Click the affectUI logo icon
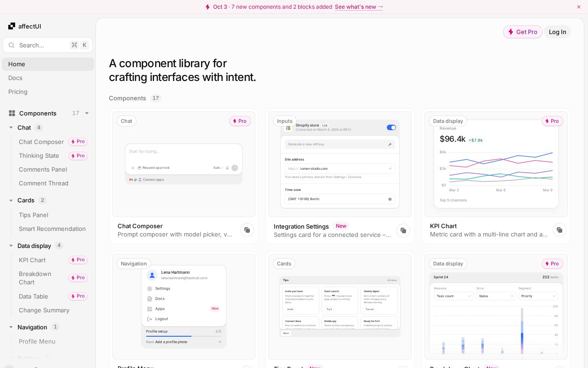The height and width of the screenshot is (368, 588). [x=11, y=26]
